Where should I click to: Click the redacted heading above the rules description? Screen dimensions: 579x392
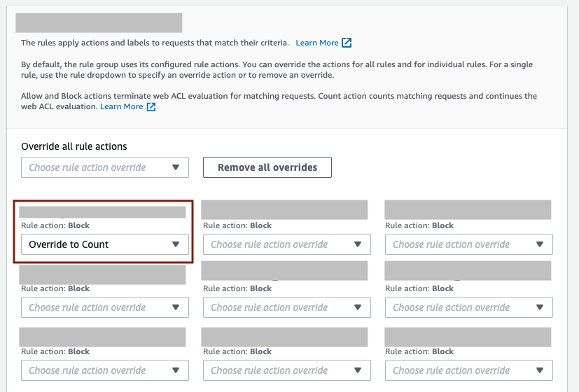pyautogui.click(x=99, y=22)
